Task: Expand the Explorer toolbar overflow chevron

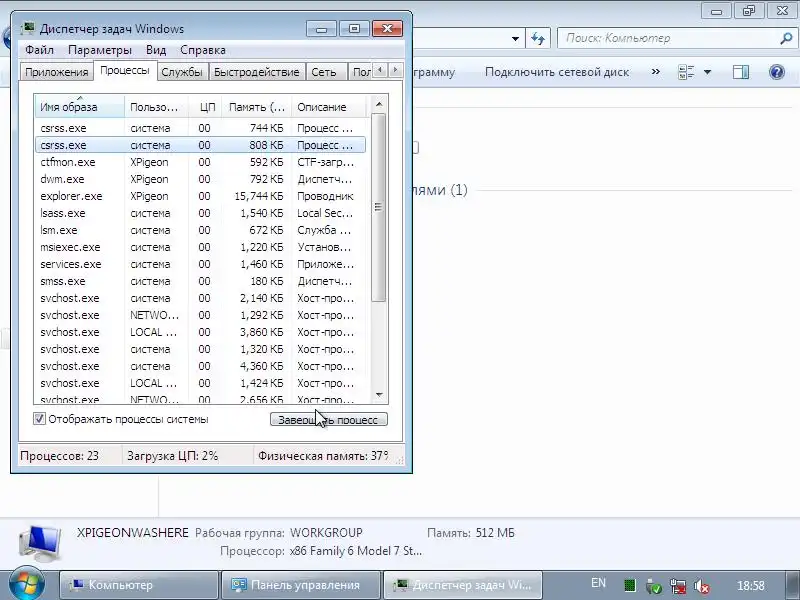Action: coord(656,72)
